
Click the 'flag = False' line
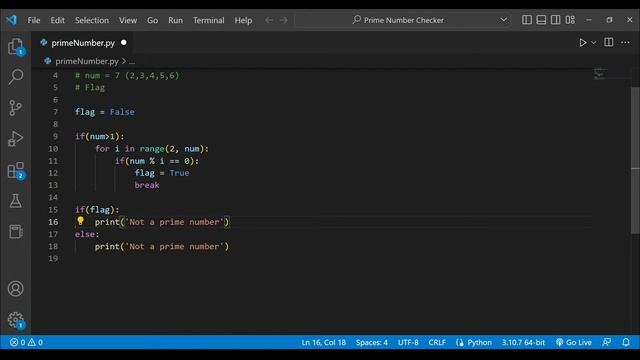[104, 112]
